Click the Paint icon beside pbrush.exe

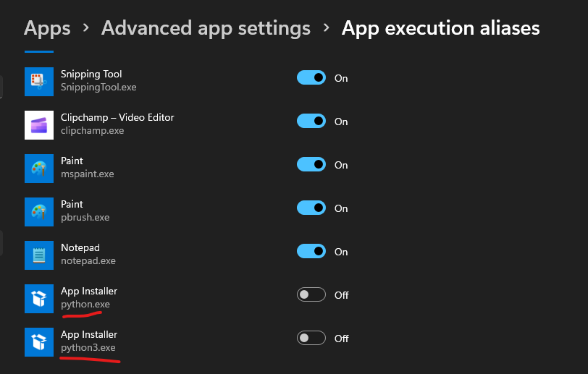coord(39,212)
